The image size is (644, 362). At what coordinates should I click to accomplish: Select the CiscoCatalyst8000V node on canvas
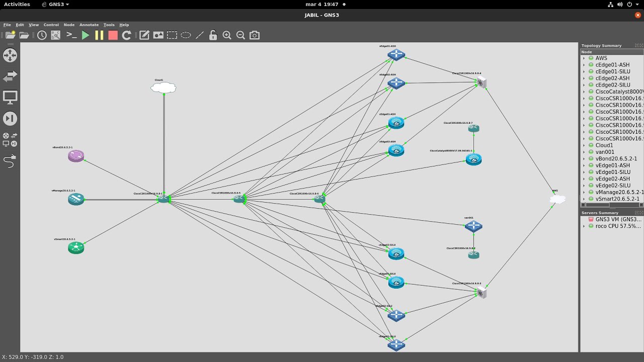click(x=473, y=159)
